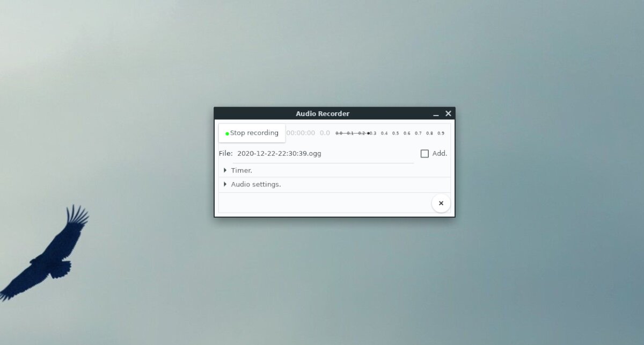Click the circular X quit button
644x345 pixels.
(441, 203)
